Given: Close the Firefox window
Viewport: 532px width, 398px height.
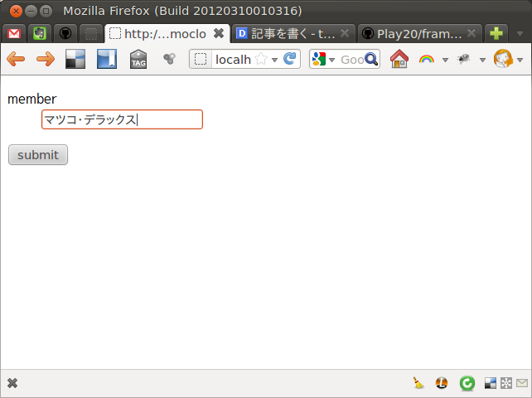Looking at the screenshot, I should [16, 11].
